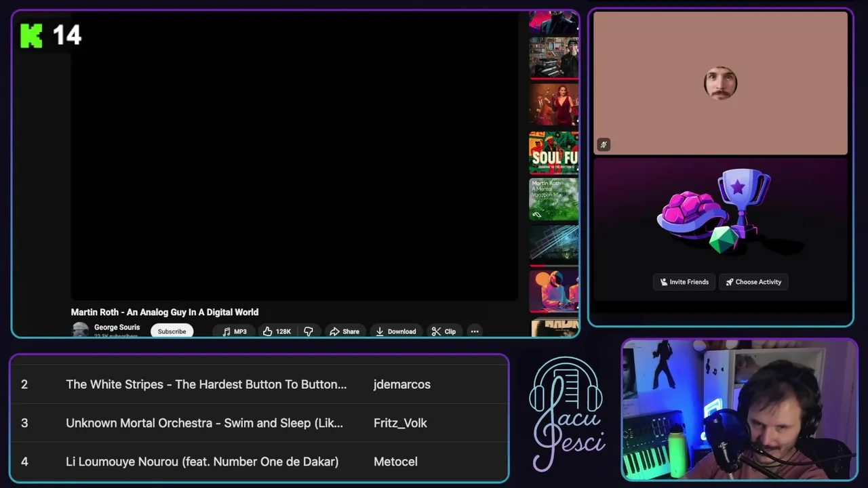The height and width of the screenshot is (488, 868).
Task: Like the video with the thumbs-up button
Action: pos(277,331)
